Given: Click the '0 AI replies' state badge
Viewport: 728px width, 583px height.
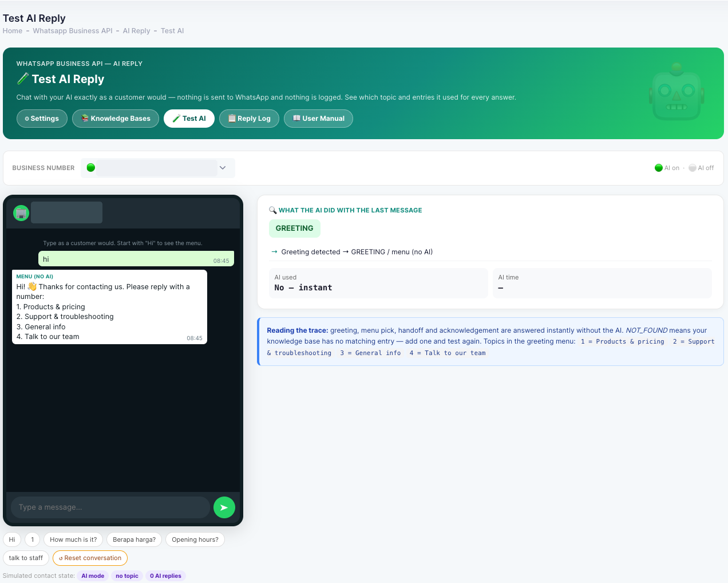Looking at the screenshot, I should (x=165, y=576).
